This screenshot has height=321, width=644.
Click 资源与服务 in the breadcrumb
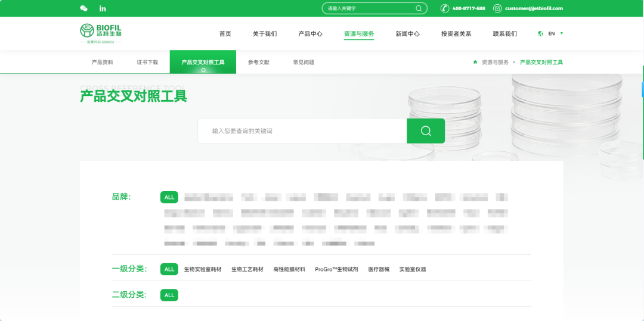click(495, 63)
